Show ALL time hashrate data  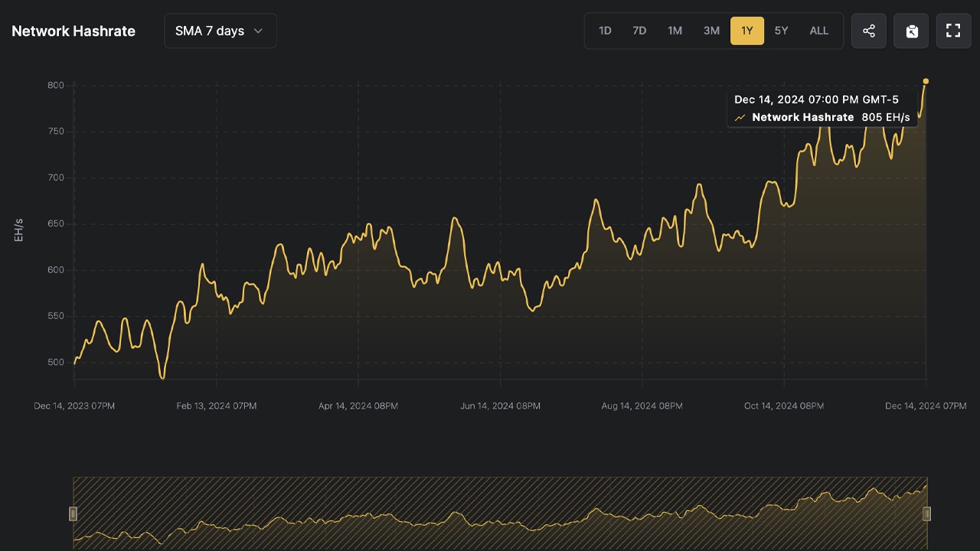pos(818,31)
